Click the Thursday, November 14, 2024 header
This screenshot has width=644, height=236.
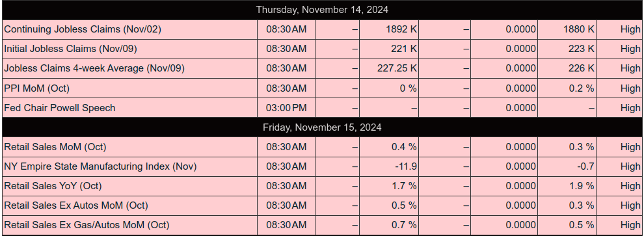[322, 10]
